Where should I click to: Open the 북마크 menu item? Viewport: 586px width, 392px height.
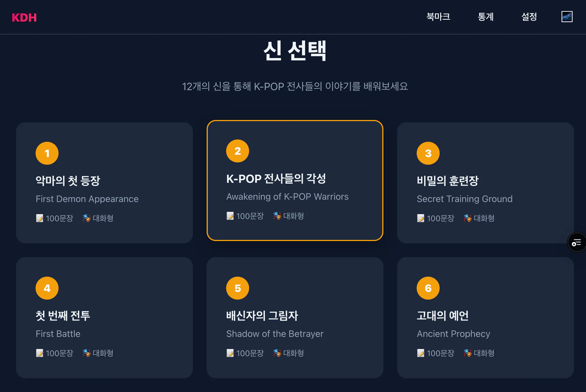438,17
